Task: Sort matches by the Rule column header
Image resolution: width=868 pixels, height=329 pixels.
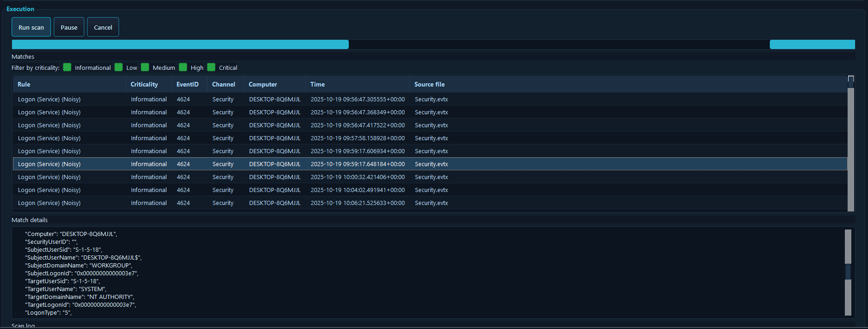Action: coord(24,84)
